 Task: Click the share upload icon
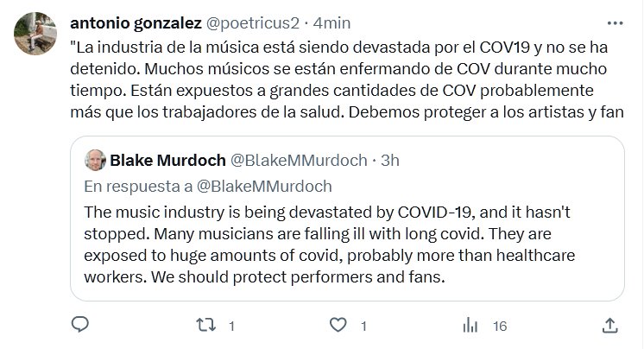point(610,326)
